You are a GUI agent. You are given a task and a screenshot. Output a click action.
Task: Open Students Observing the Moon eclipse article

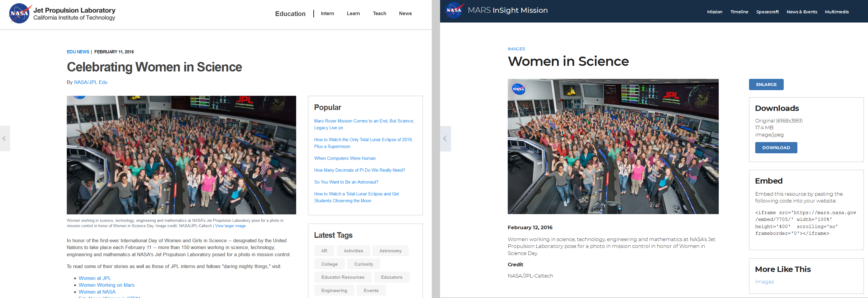pyautogui.click(x=356, y=197)
